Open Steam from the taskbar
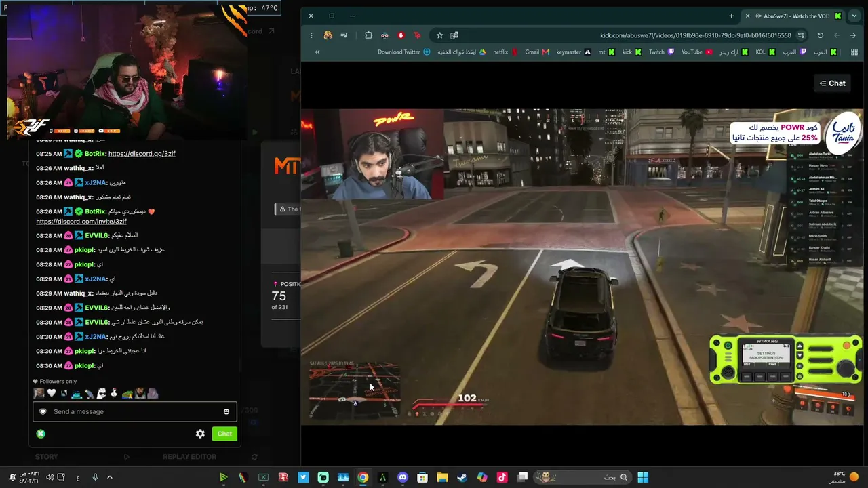This screenshot has height=488, width=868. click(462, 477)
